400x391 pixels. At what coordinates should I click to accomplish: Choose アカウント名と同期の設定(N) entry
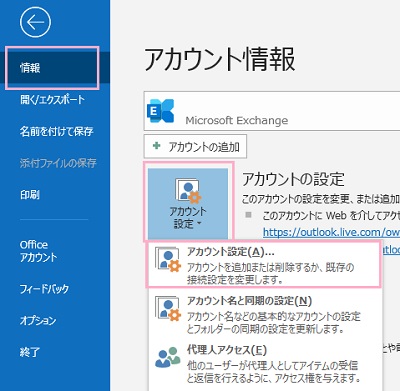[265, 314]
